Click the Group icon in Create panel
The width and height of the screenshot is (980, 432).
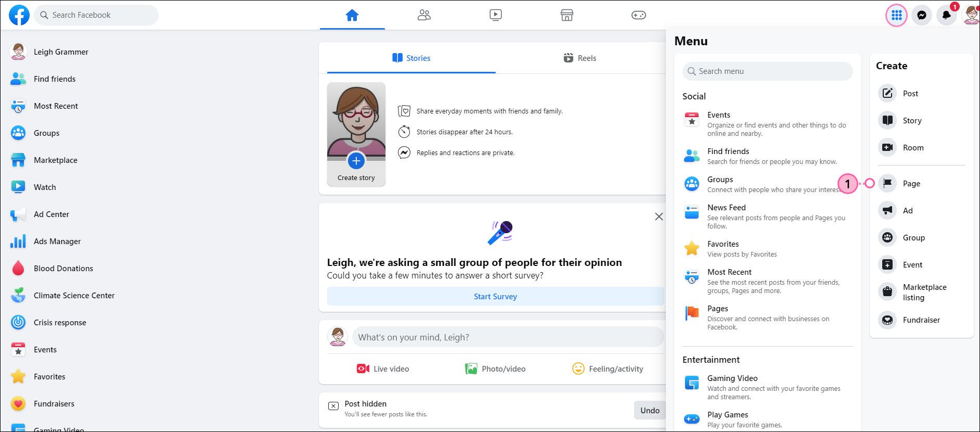point(887,237)
